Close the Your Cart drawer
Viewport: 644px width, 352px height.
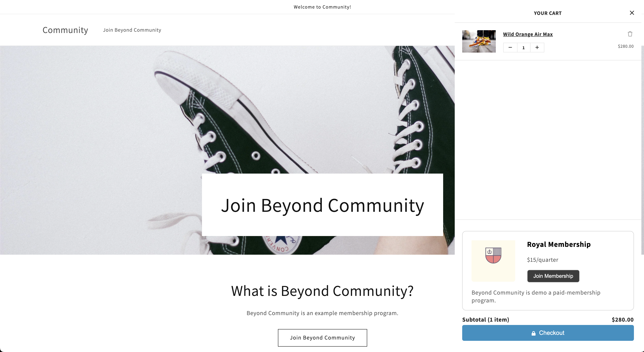click(632, 13)
